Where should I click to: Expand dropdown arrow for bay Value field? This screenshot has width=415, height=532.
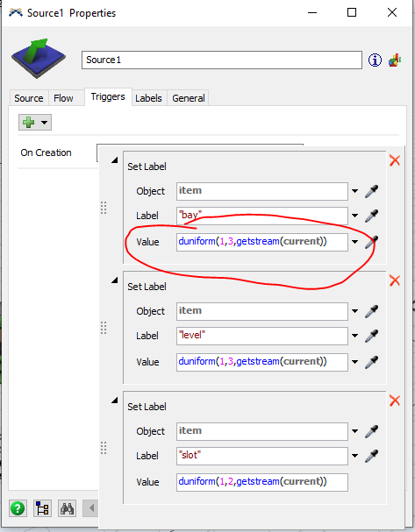click(x=354, y=242)
